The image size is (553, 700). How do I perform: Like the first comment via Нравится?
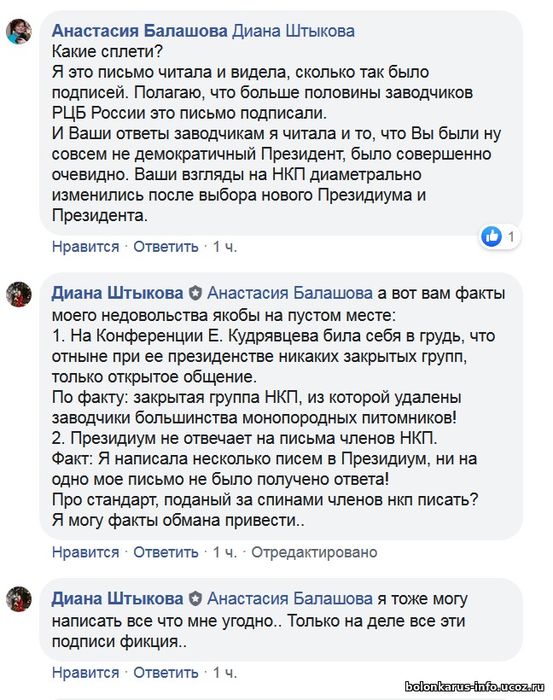coord(86,246)
